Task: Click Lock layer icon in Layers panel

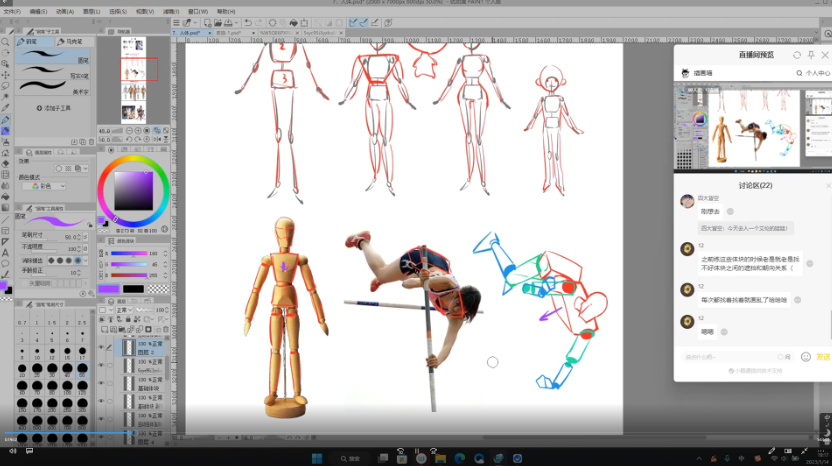Action: [x=128, y=319]
